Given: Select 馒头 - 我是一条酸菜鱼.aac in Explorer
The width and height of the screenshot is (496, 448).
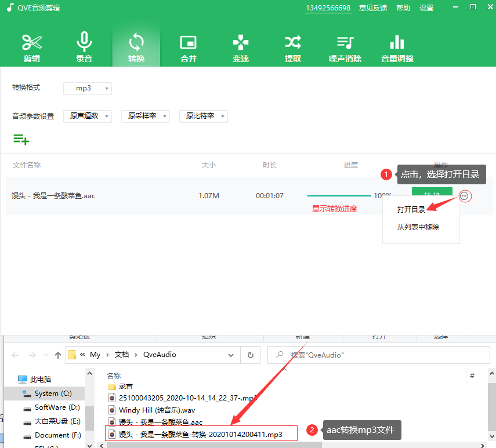Looking at the screenshot, I should [x=155, y=422].
